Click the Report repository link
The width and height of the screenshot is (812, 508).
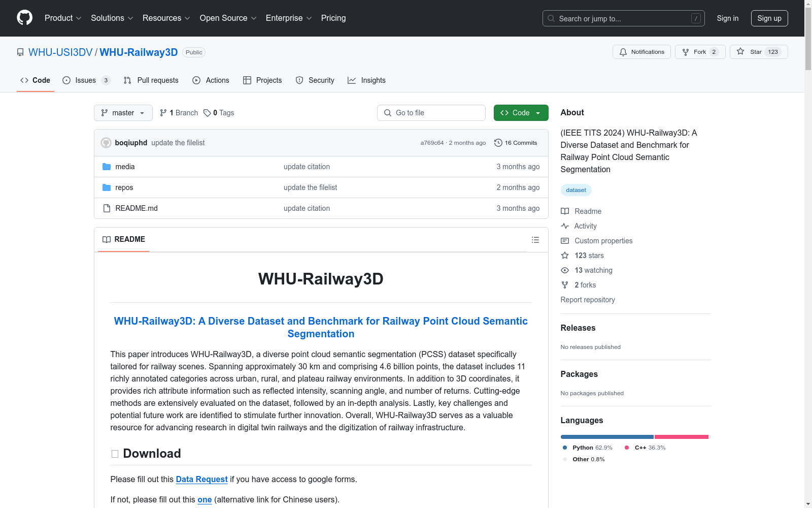point(588,300)
